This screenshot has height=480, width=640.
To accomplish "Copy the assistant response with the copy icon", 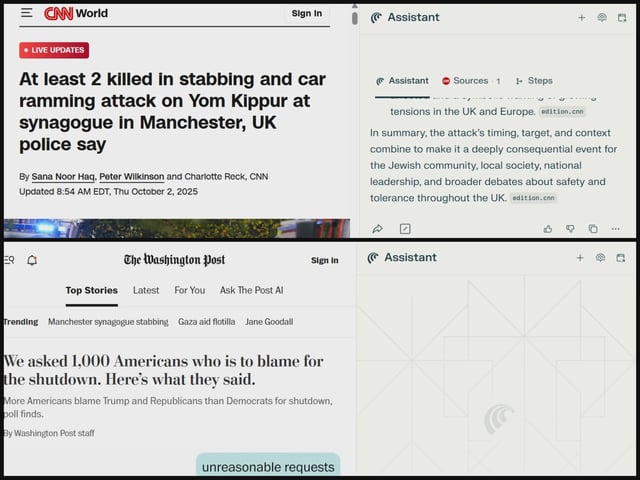I will pyautogui.click(x=593, y=229).
